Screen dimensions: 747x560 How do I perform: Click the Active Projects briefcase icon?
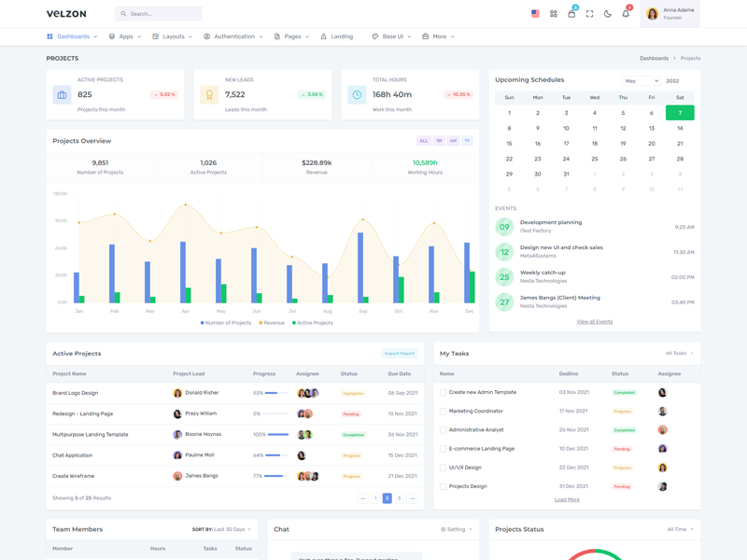coord(62,94)
